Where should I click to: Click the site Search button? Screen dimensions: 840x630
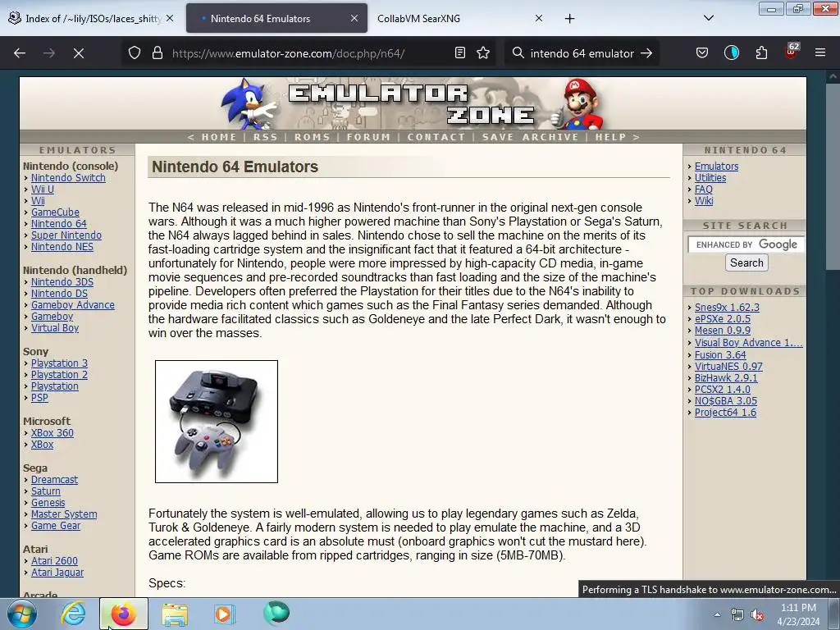(x=746, y=263)
